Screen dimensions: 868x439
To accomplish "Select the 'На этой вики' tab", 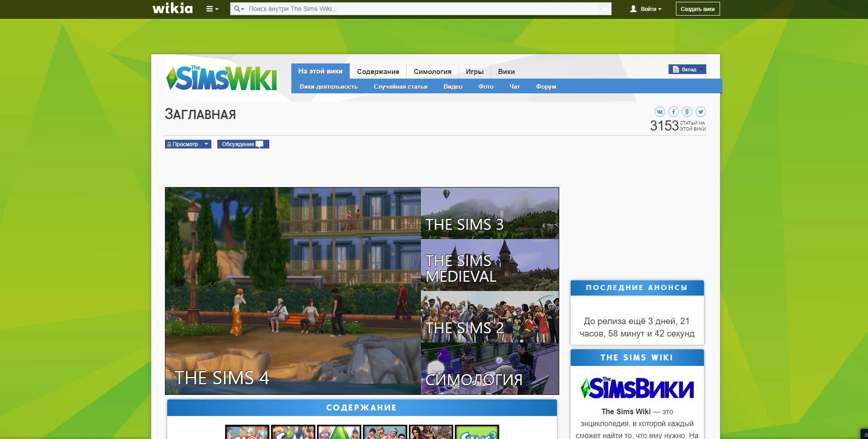I will tap(320, 71).
